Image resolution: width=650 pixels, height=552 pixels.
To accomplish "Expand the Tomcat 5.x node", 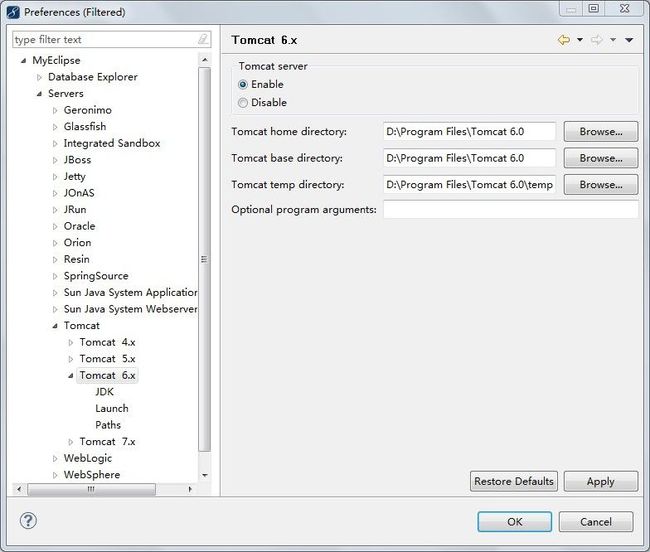I will click(x=70, y=359).
